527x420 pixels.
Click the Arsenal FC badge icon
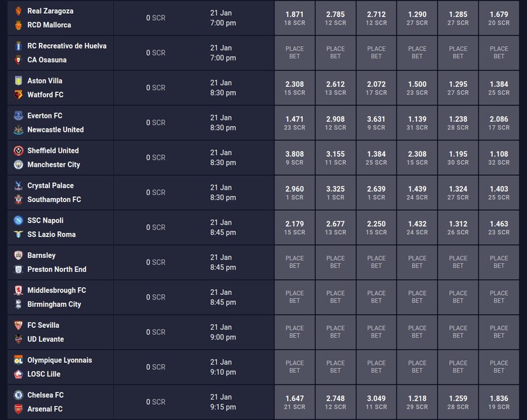pyautogui.click(x=18, y=409)
